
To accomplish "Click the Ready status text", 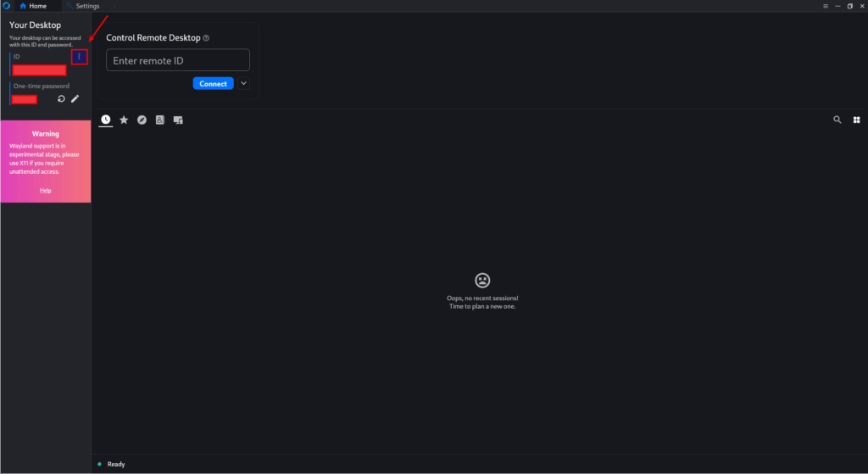I will point(115,464).
